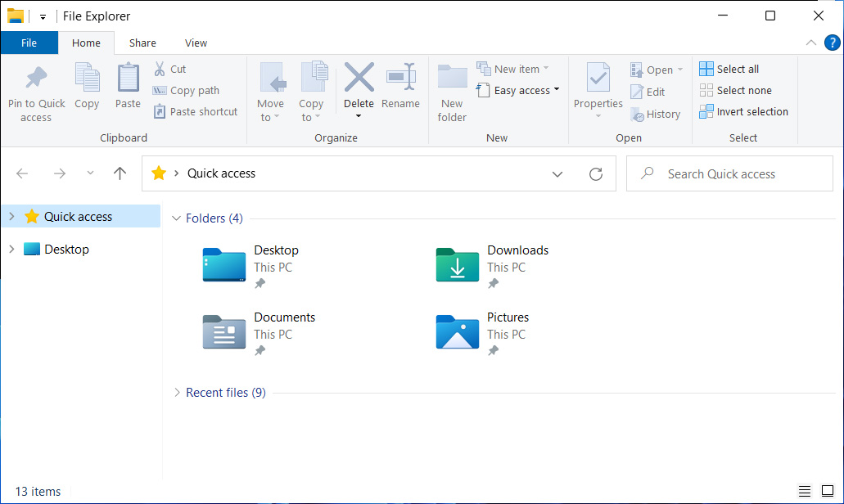Click the Paste clipboard icon
The width and height of the screenshot is (844, 504).
pyautogui.click(x=128, y=78)
